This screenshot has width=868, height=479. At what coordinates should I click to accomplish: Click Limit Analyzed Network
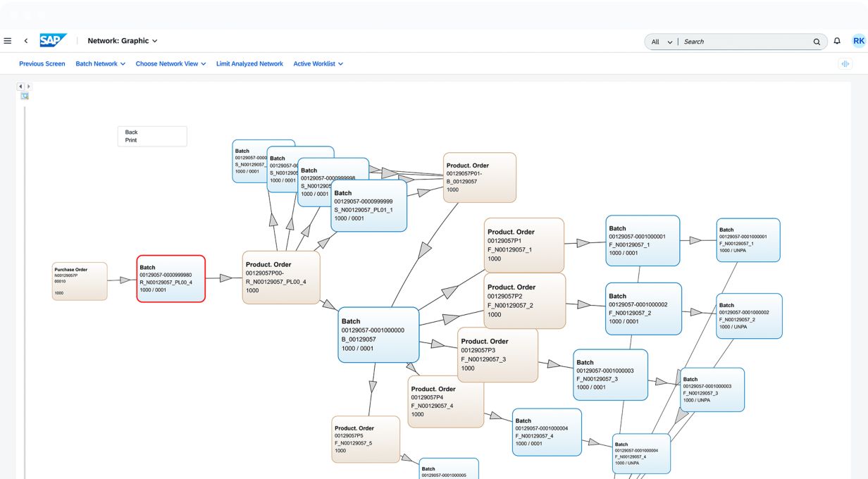[249, 64]
